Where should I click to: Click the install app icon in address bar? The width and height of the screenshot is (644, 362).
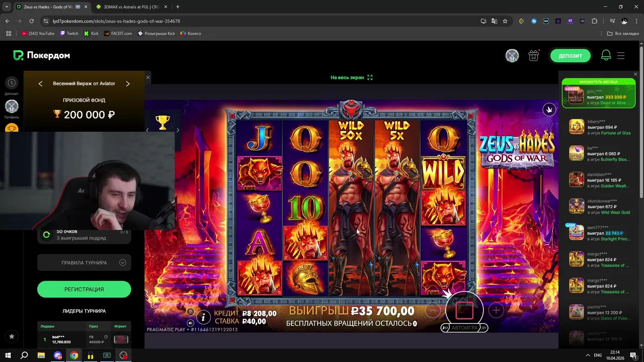coord(484,21)
